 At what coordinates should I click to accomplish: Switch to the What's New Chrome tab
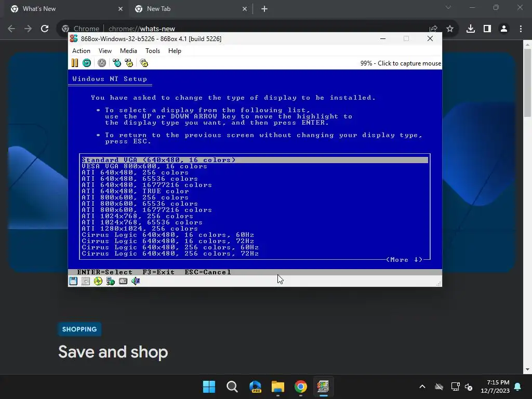66,9
